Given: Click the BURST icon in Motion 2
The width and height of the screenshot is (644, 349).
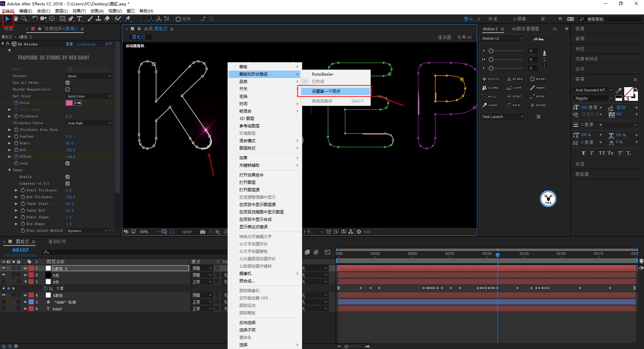Looking at the screenshot, I should [x=532, y=79].
